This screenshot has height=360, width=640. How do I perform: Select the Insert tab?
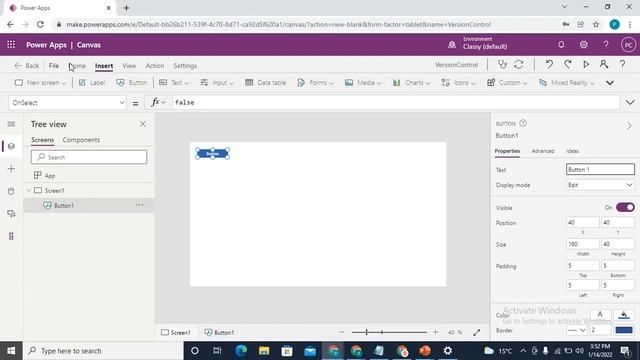(x=104, y=66)
